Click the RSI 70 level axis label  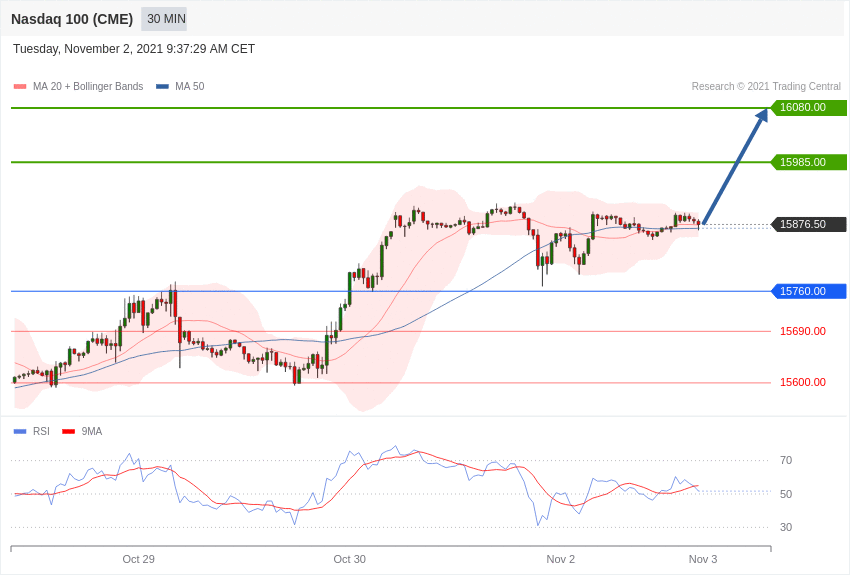[x=785, y=461]
